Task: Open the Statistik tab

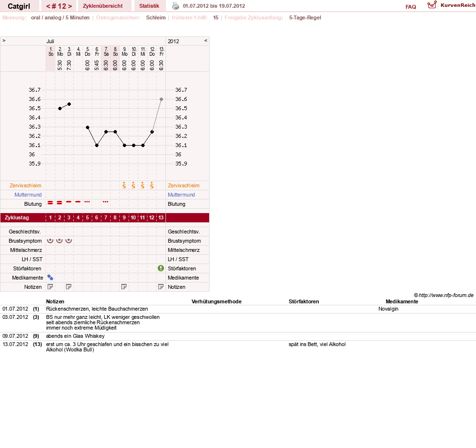Action: 149,6
